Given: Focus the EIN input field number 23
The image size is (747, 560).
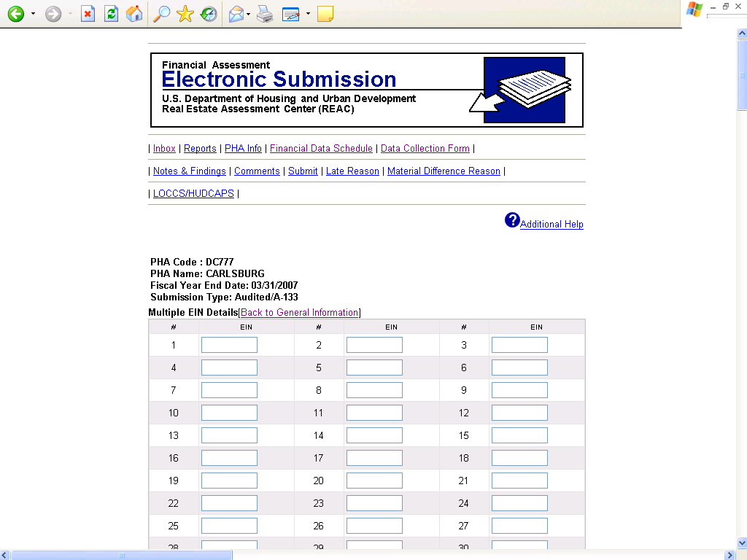Looking at the screenshot, I should (374, 503).
